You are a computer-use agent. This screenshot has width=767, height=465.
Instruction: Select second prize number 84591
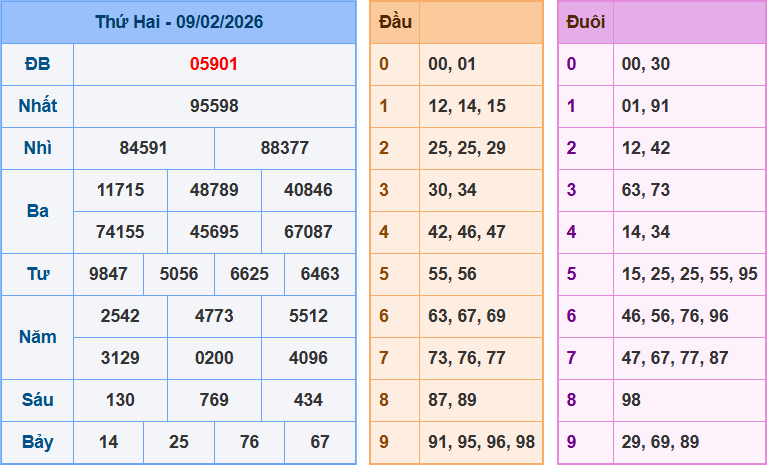tap(143, 148)
